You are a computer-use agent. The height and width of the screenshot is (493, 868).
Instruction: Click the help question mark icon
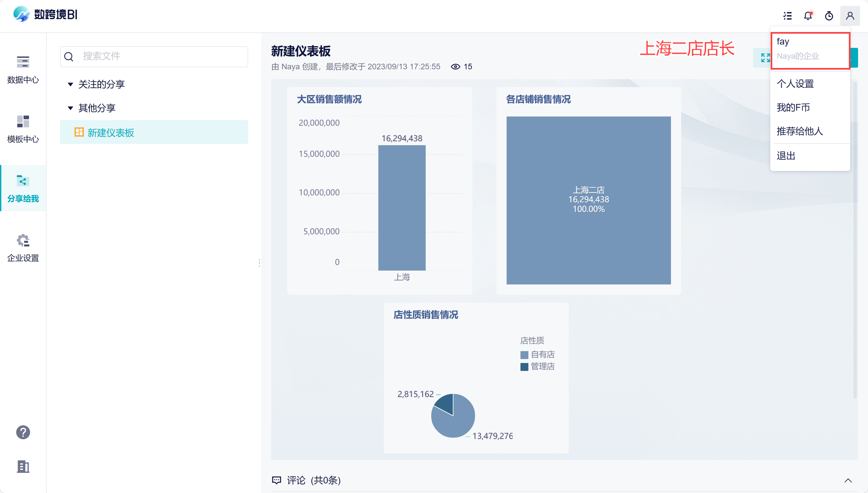[23, 432]
